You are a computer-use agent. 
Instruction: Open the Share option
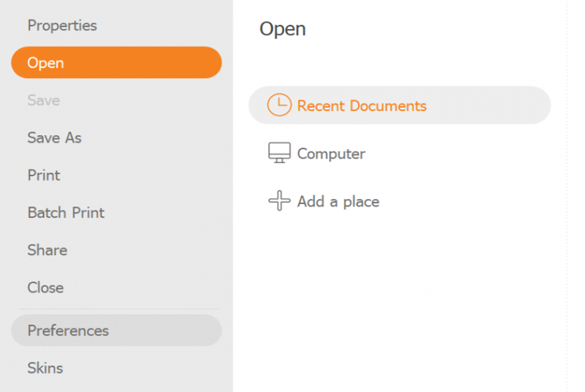[47, 250]
